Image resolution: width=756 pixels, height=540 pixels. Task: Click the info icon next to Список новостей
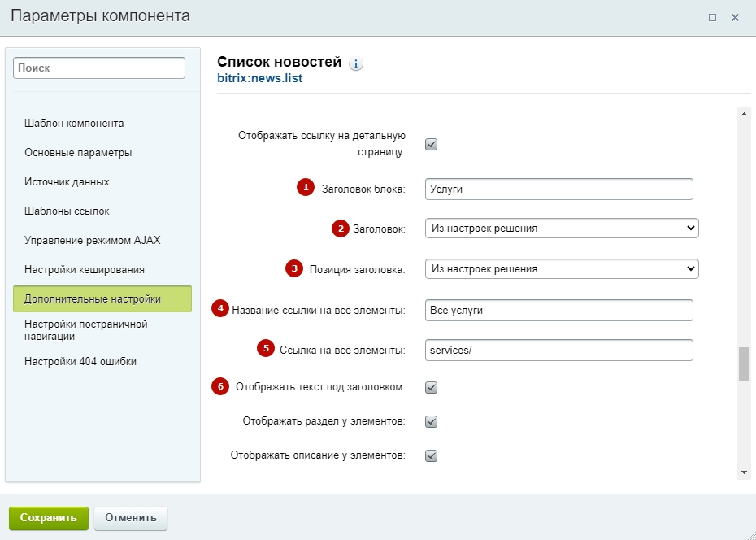(356, 63)
